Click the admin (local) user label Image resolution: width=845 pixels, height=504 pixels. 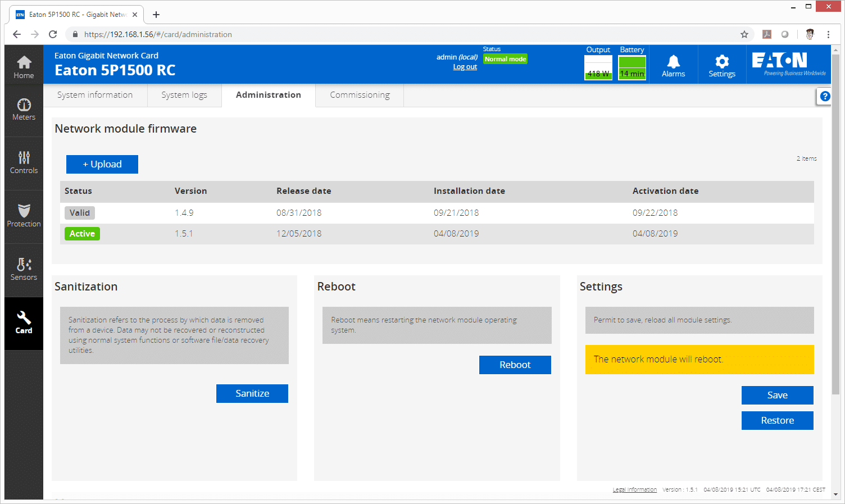click(457, 57)
